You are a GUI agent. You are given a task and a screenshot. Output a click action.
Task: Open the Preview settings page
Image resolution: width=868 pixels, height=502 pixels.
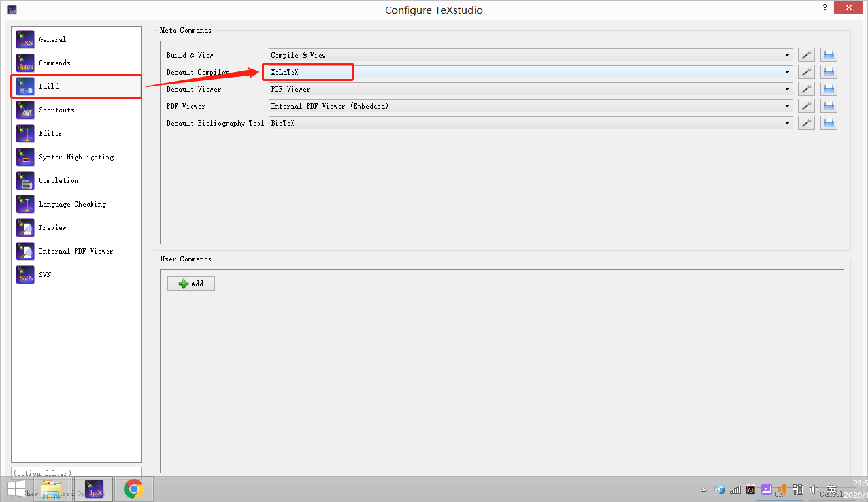(76, 227)
